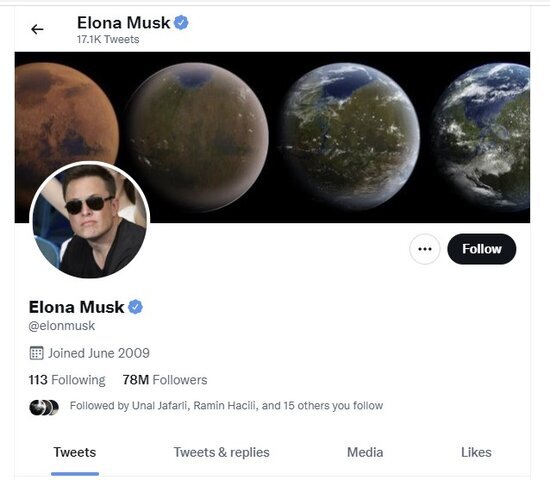Image resolution: width=550 pixels, height=480 pixels.
Task: View the 78M Followers list
Action: pyautogui.click(x=165, y=380)
